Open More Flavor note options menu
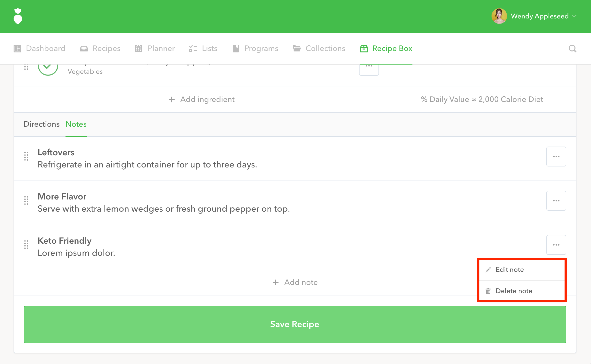Viewport: 591px width, 364px height. (x=556, y=201)
